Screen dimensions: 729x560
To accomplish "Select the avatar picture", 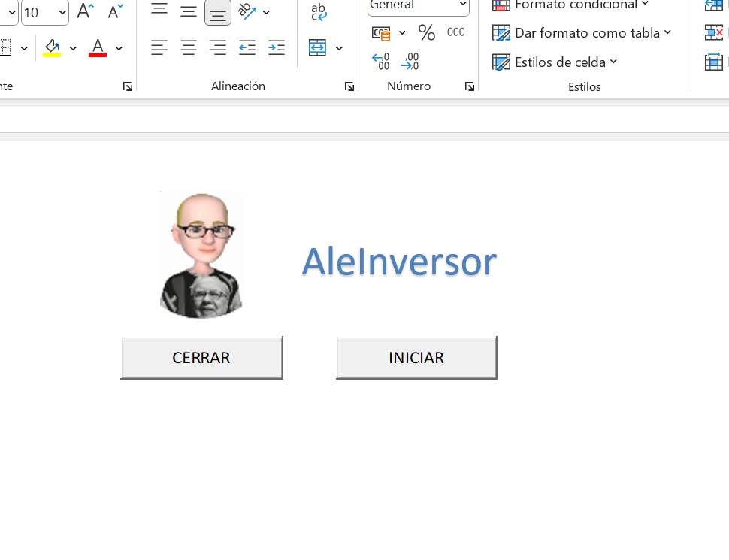I will coord(201,256).
